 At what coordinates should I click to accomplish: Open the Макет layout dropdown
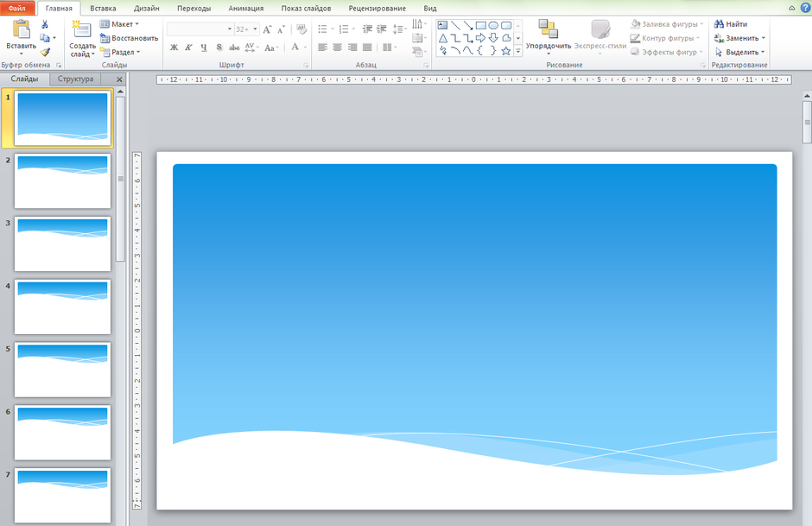coord(119,24)
